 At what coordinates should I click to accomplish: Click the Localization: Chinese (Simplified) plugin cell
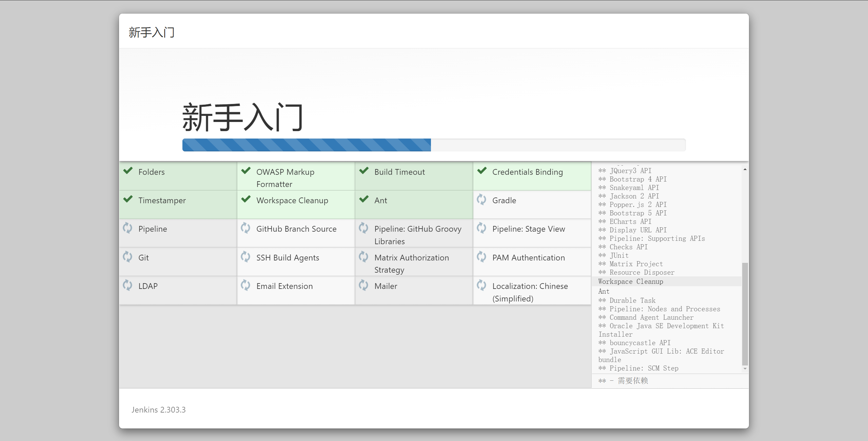pos(532,291)
